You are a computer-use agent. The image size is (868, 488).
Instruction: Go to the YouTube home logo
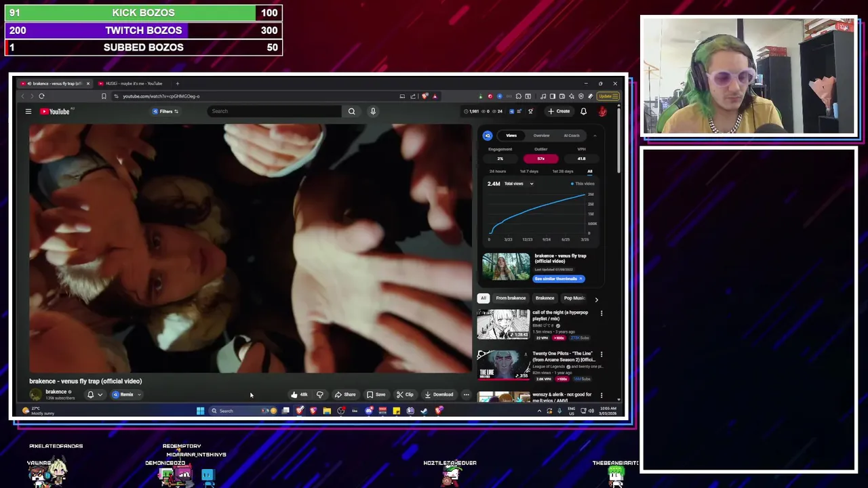point(55,111)
